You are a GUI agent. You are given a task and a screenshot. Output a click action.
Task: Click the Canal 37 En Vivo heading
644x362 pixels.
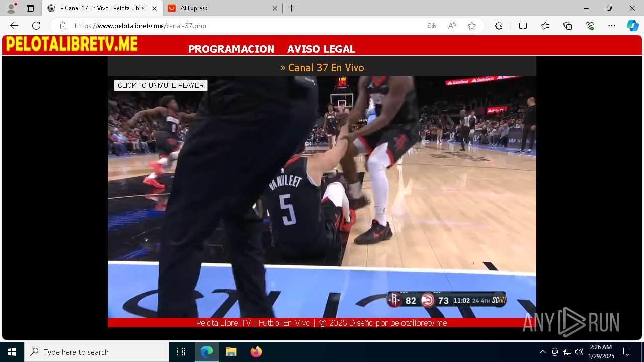[x=322, y=68]
